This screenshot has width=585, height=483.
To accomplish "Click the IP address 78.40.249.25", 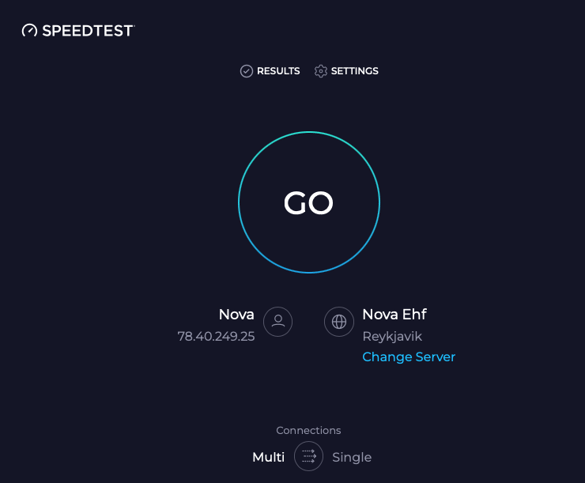I will 216,336.
